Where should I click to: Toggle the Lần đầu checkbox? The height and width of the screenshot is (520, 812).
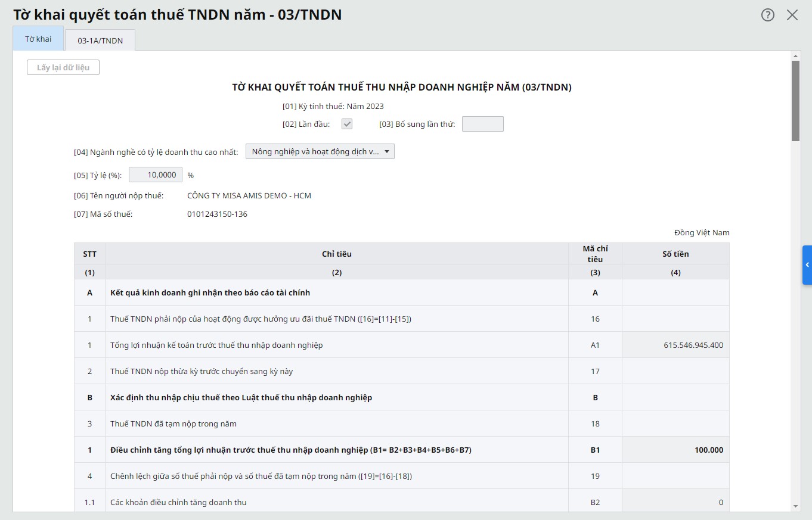click(347, 124)
